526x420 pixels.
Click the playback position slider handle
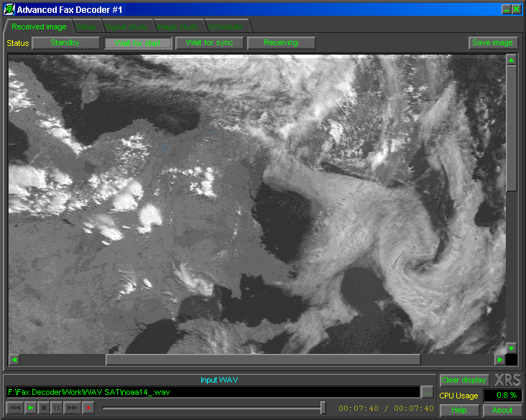tap(323, 408)
